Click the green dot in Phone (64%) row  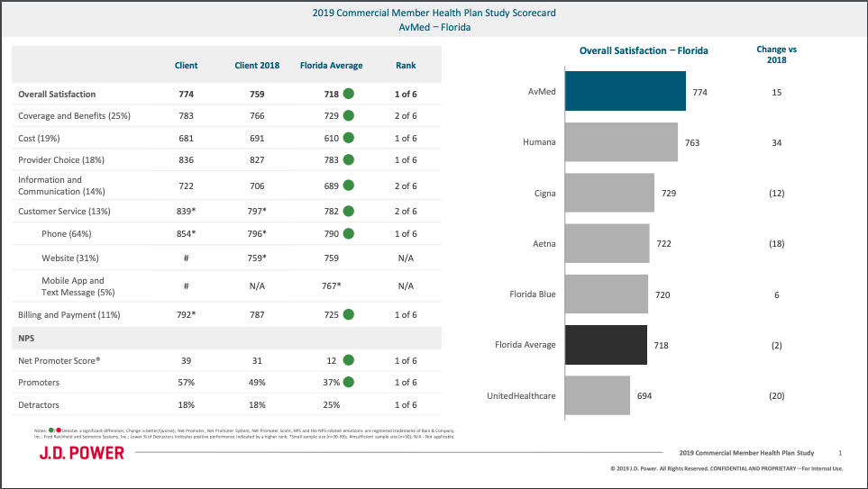pos(348,233)
